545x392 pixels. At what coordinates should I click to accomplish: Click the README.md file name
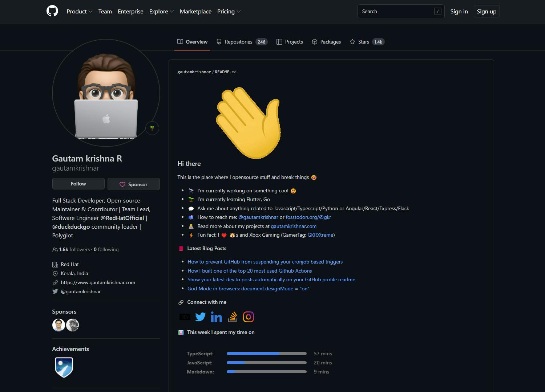tap(226, 72)
